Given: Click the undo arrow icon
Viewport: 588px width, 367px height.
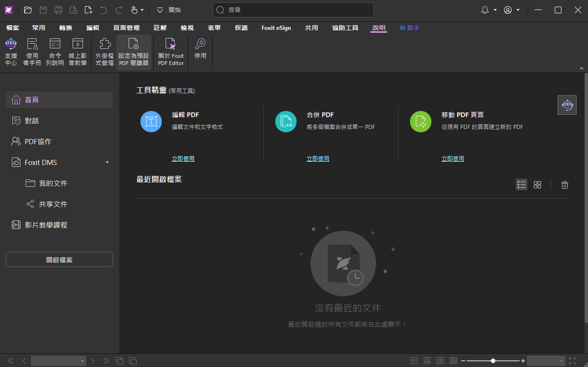Looking at the screenshot, I should point(103,10).
